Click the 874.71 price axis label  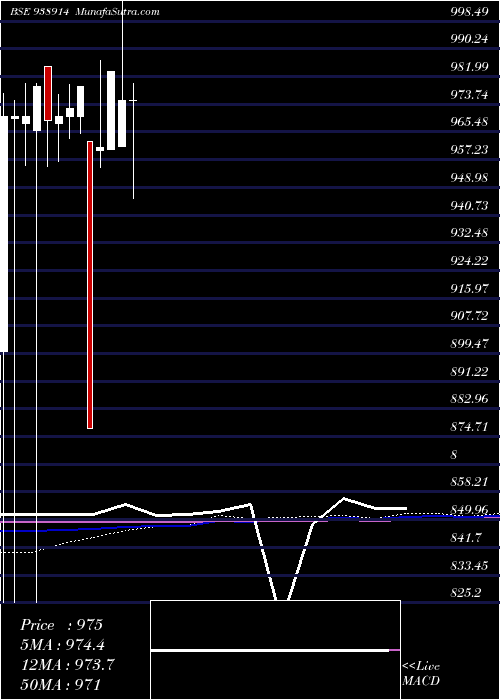469,427
